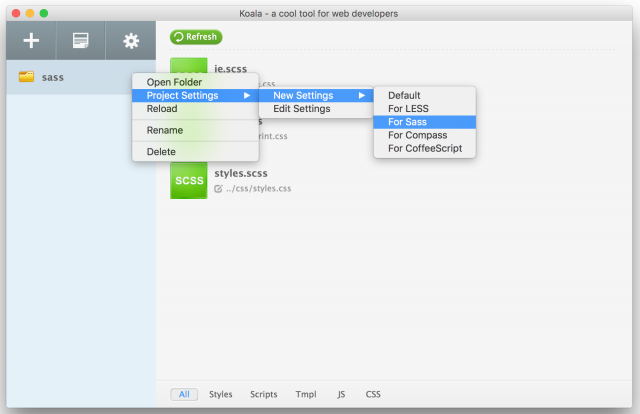Click the edit icon beside ../css/styles.css

tap(219, 188)
